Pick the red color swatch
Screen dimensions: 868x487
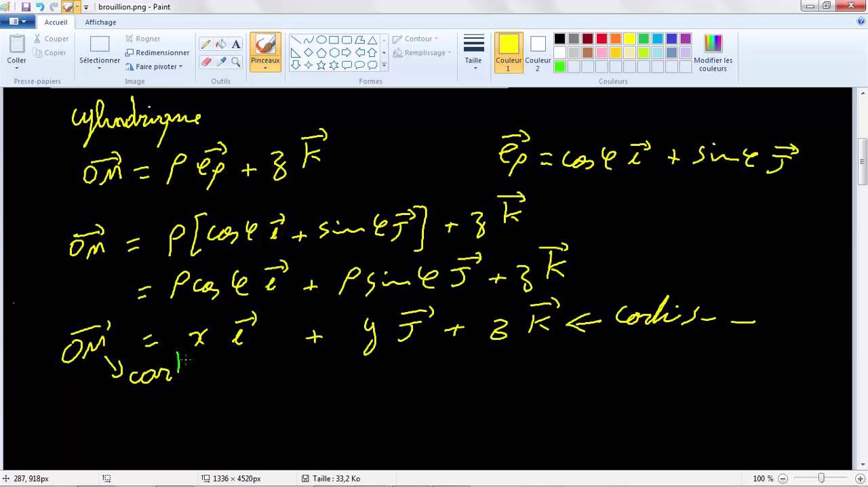601,39
